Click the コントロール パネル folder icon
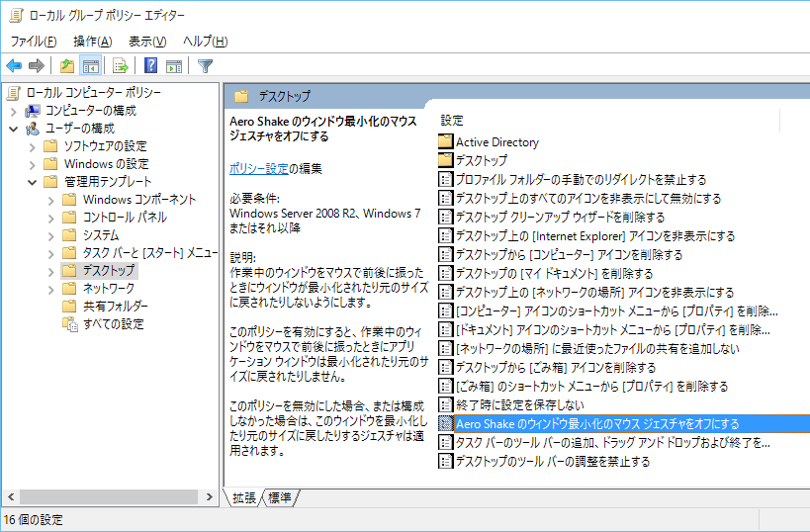 (x=69, y=218)
